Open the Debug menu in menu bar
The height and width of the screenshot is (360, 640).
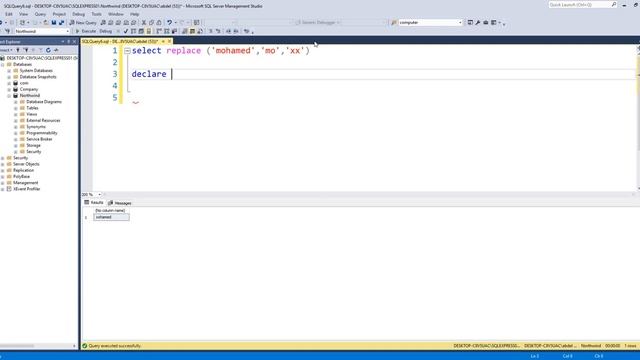point(78,14)
